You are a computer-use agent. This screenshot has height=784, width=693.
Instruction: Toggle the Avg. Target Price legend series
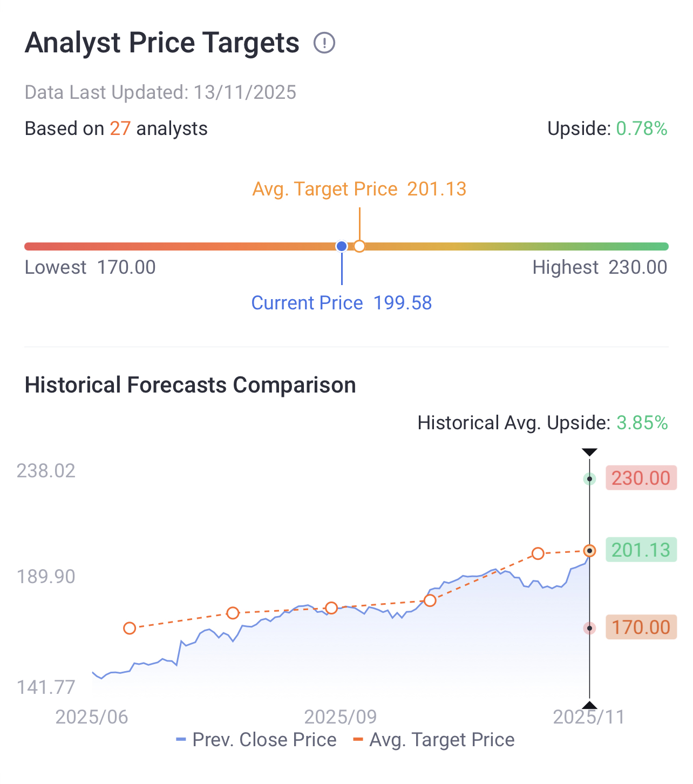pyautogui.click(x=433, y=740)
